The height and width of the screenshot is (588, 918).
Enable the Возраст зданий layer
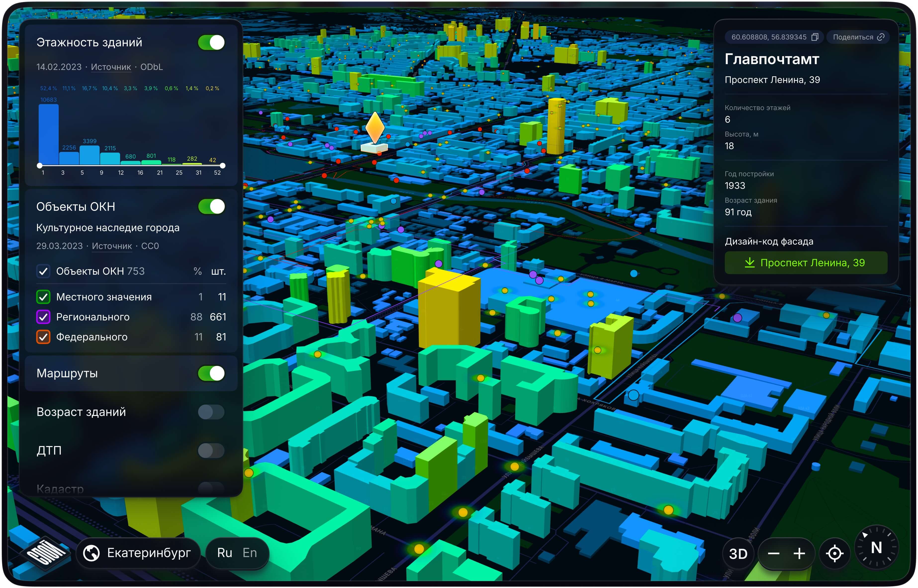point(211,412)
